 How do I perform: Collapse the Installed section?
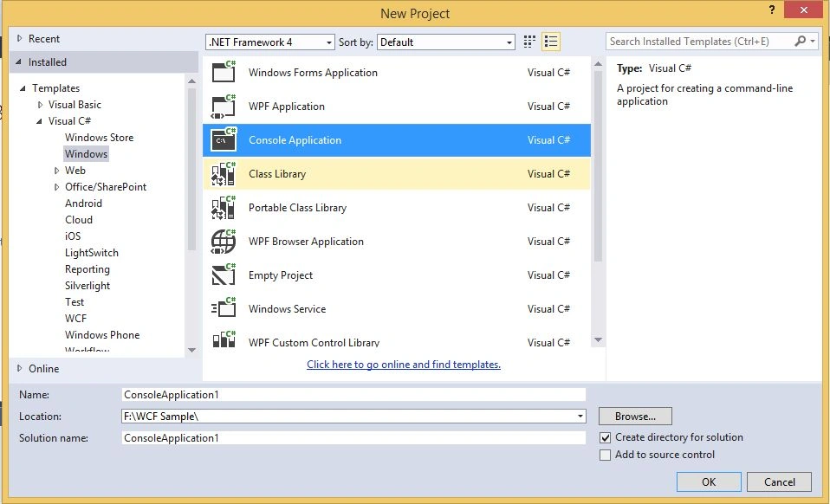(x=18, y=61)
